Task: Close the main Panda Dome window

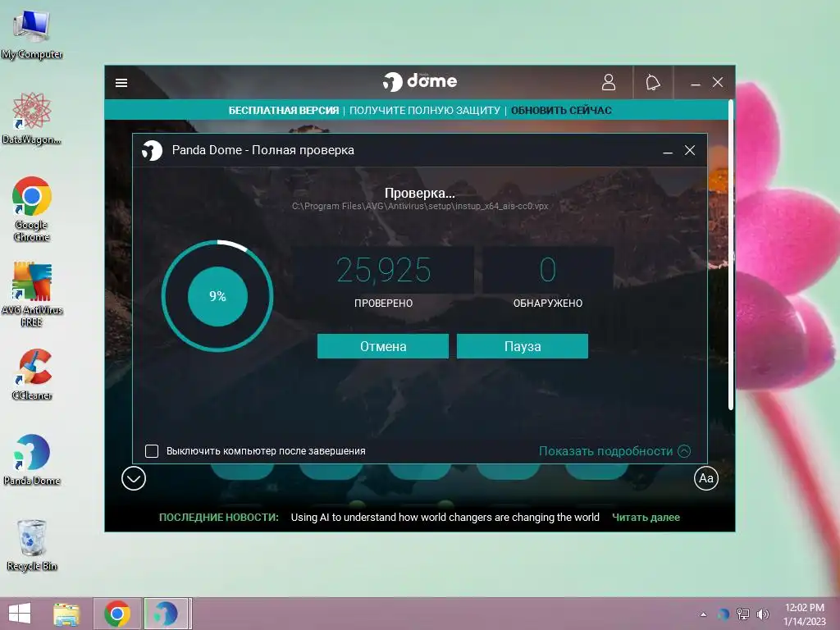Action: [x=718, y=83]
